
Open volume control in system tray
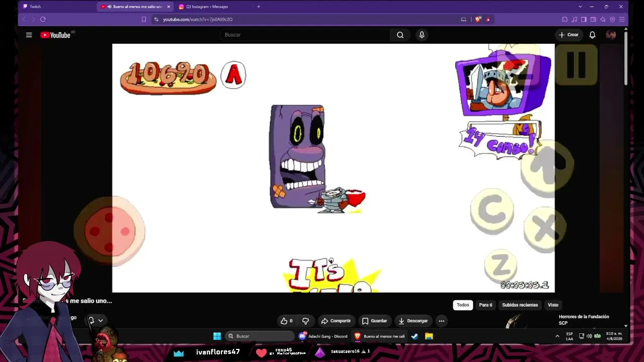pos(589,336)
